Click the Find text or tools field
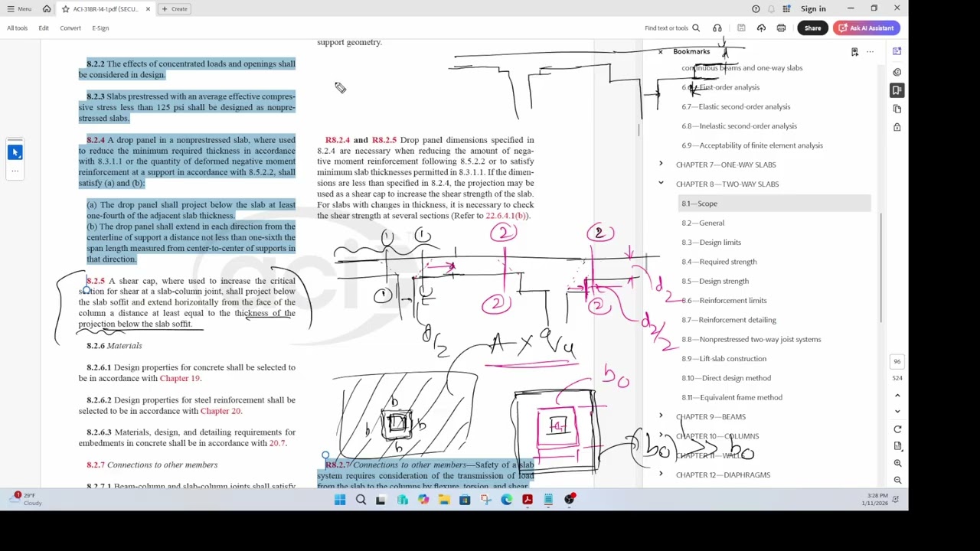980x551 pixels. [x=666, y=28]
